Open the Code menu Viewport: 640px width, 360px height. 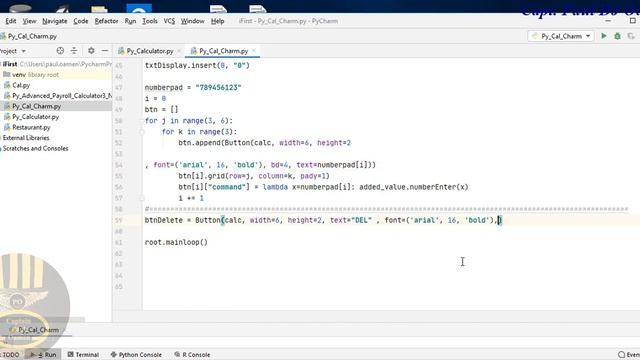(80, 21)
